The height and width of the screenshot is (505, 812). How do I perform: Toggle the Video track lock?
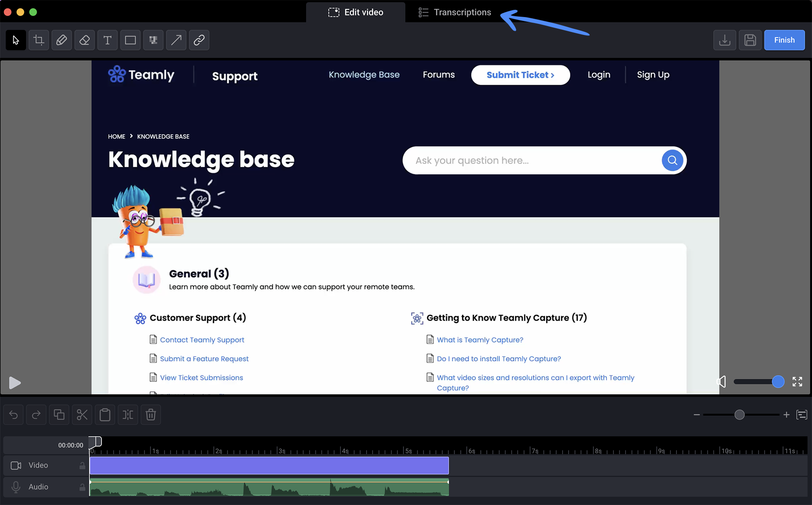(82, 465)
